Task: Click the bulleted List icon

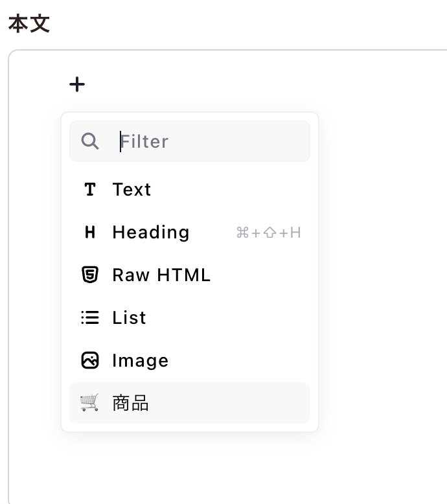Action: coord(90,317)
